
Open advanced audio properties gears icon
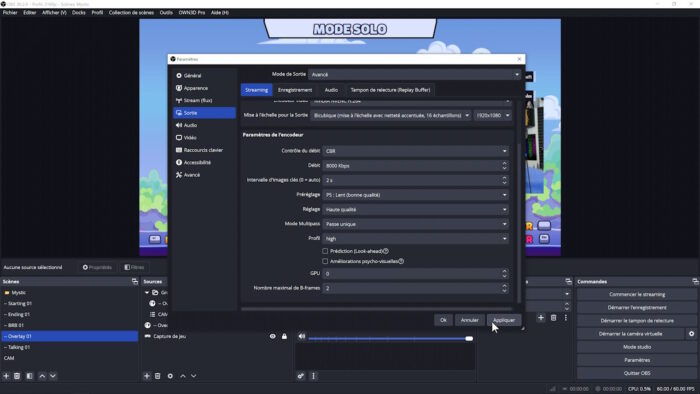[x=301, y=376]
